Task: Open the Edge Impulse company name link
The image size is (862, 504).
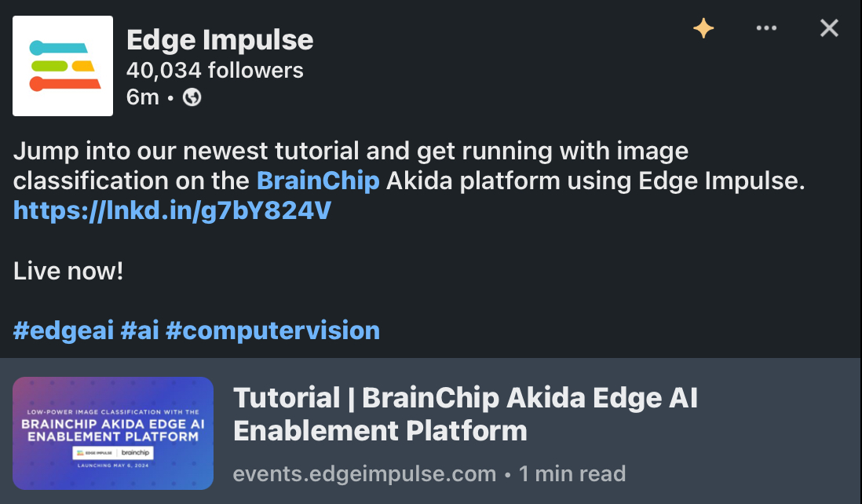Action: click(x=220, y=40)
